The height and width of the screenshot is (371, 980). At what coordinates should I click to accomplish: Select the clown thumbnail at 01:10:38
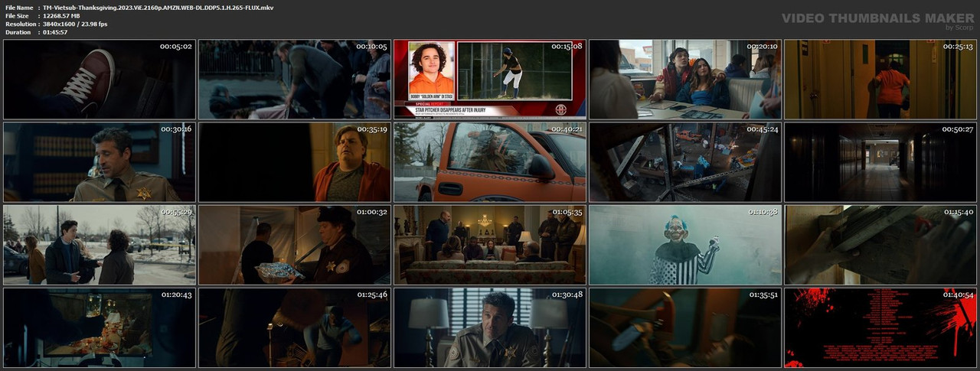[685, 244]
